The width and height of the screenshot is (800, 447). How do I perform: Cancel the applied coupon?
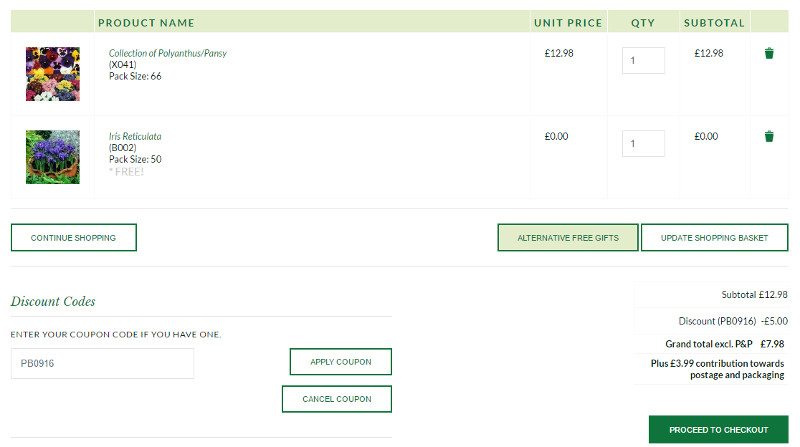[336, 399]
